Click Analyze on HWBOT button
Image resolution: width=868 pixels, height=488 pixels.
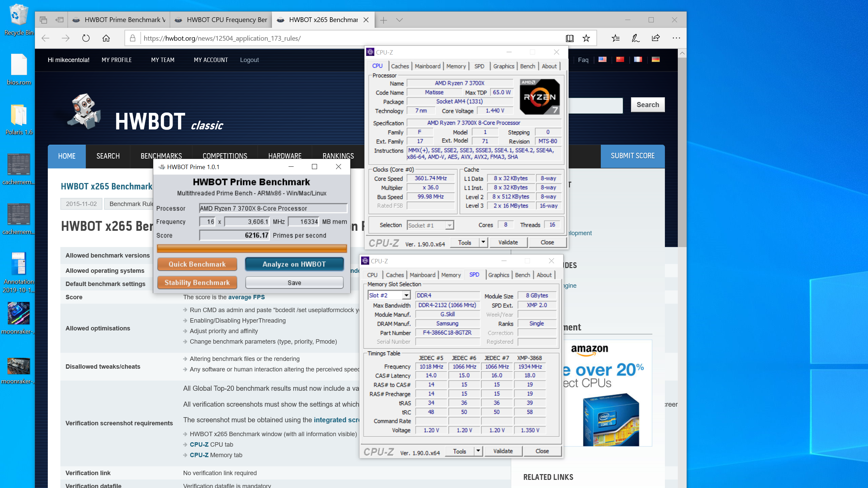(294, 264)
